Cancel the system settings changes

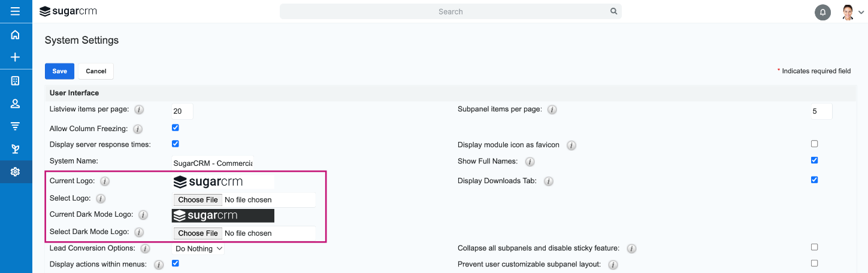[96, 71]
